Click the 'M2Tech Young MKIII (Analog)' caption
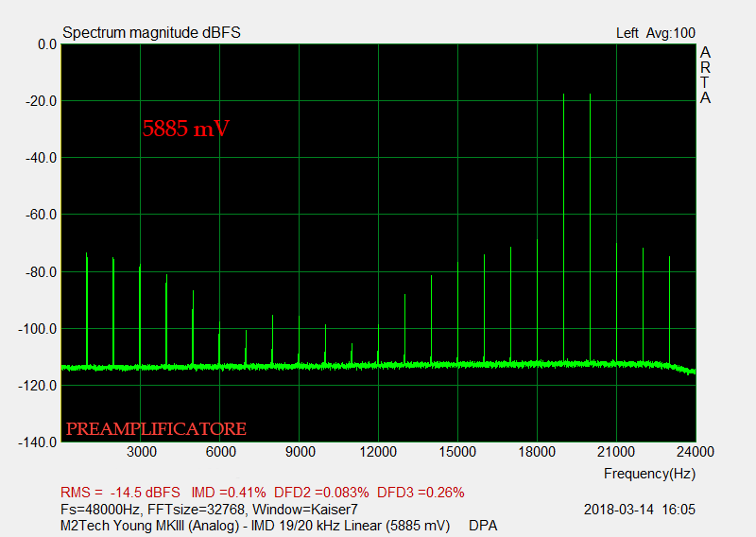This screenshot has height=537, width=756. (149, 526)
